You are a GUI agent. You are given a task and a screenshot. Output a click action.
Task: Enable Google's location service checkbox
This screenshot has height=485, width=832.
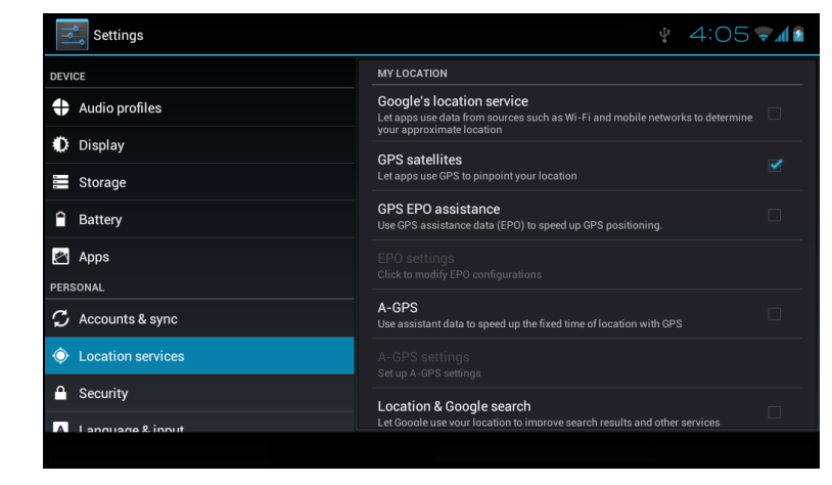pyautogui.click(x=774, y=114)
